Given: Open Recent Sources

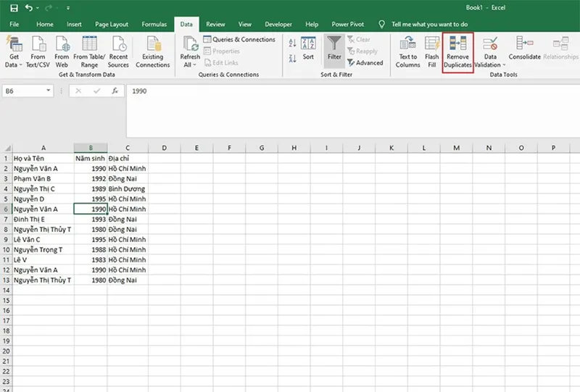Looking at the screenshot, I should pyautogui.click(x=118, y=51).
